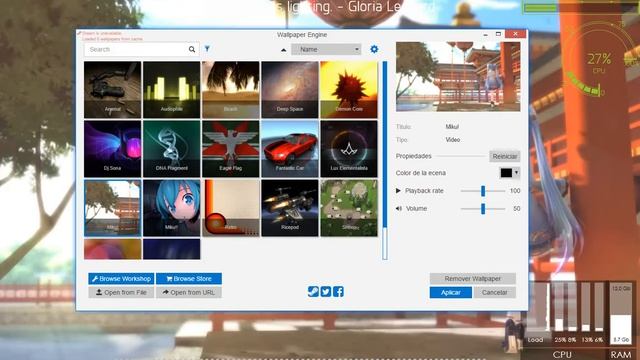Screen dimensions: 640x360
Task: Select the Ricepod spaceship thumbnail
Action: pyautogui.click(x=290, y=208)
